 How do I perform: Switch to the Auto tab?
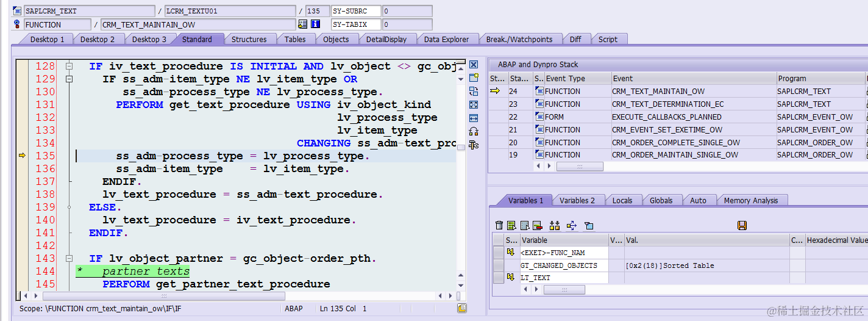click(698, 200)
